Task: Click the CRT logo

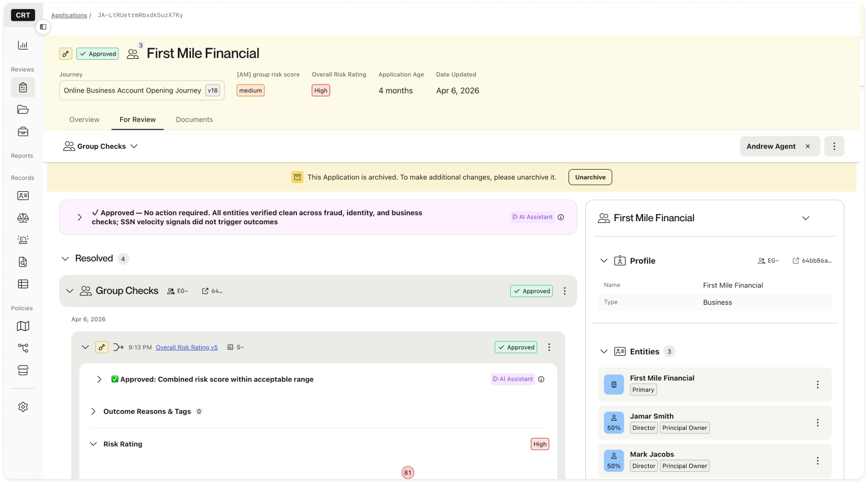Action: point(23,15)
